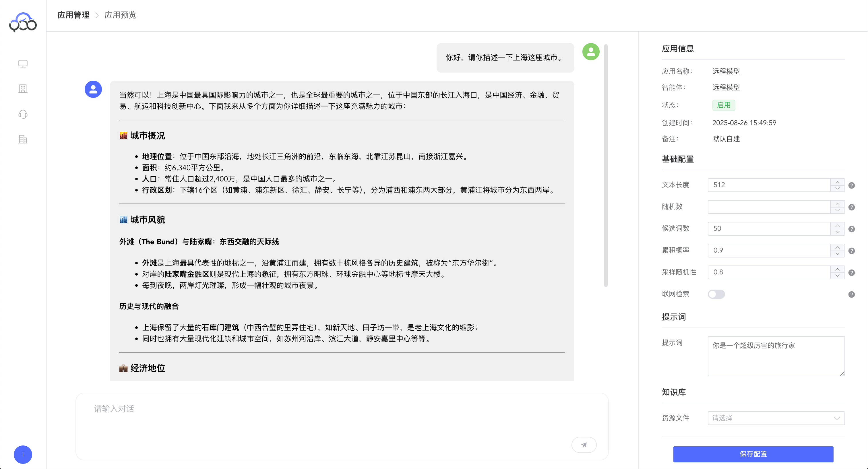This screenshot has width=868, height=469.
Task: Click the assistant avatar next to the reply
Action: (93, 89)
